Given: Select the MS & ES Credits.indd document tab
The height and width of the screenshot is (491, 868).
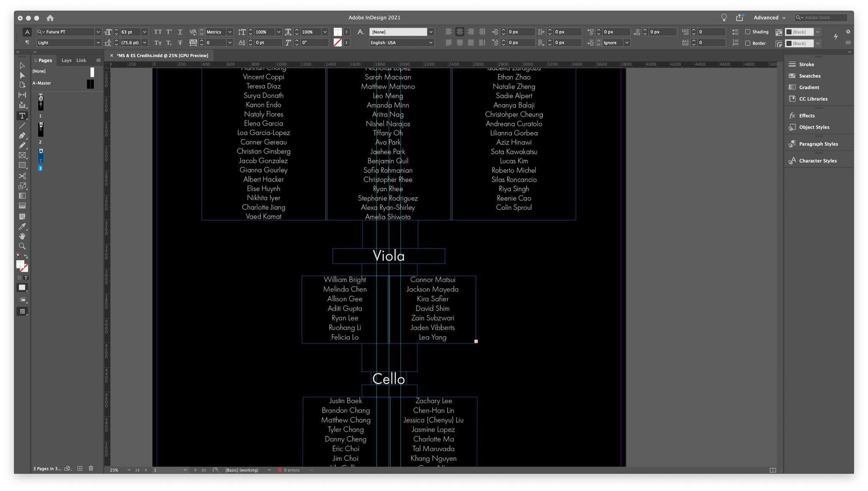Looking at the screenshot, I should point(162,56).
